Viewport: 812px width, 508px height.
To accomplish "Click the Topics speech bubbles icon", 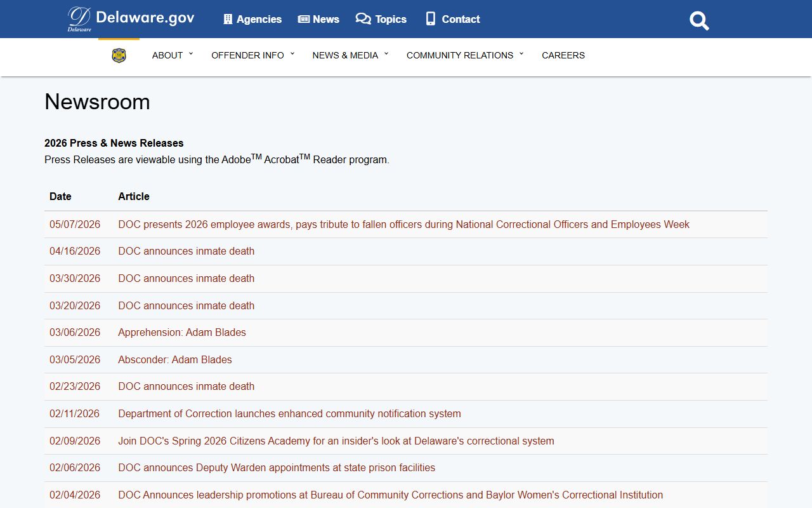I will click(x=363, y=19).
